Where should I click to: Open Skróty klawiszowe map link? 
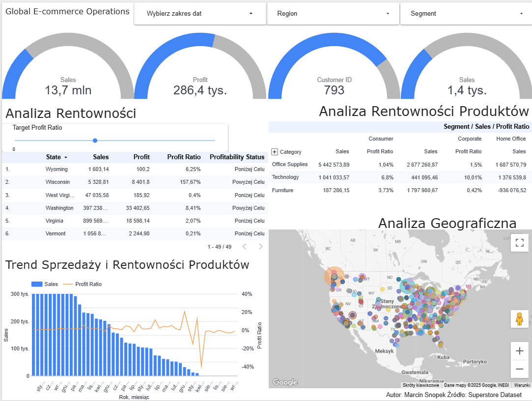[420, 385]
